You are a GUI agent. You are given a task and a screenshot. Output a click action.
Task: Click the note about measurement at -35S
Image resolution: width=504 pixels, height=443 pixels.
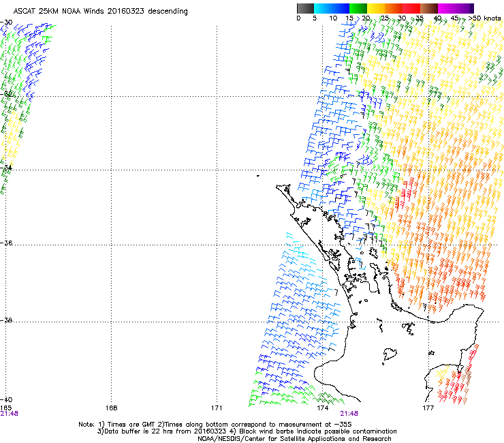pyautogui.click(x=256, y=425)
